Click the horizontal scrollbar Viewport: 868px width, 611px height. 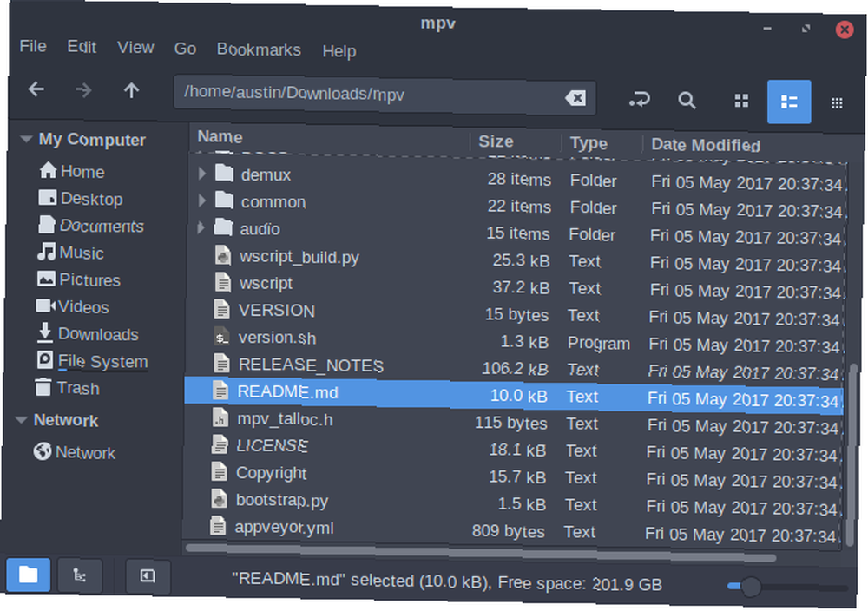tap(481, 552)
